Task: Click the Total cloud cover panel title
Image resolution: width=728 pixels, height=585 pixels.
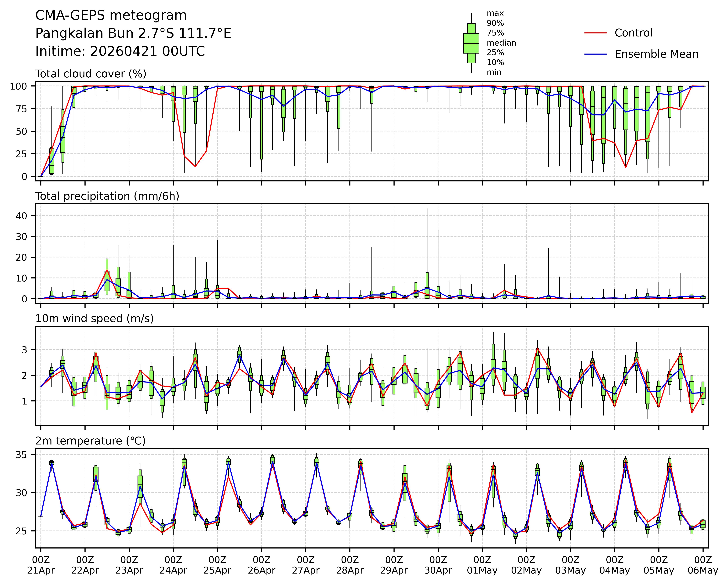Action: tap(91, 74)
